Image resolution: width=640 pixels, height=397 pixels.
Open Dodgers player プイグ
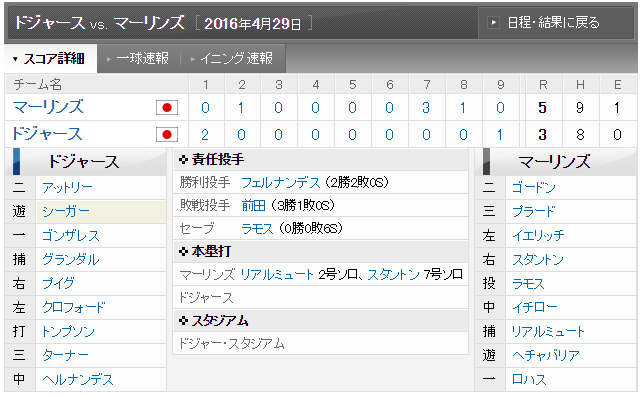[59, 283]
